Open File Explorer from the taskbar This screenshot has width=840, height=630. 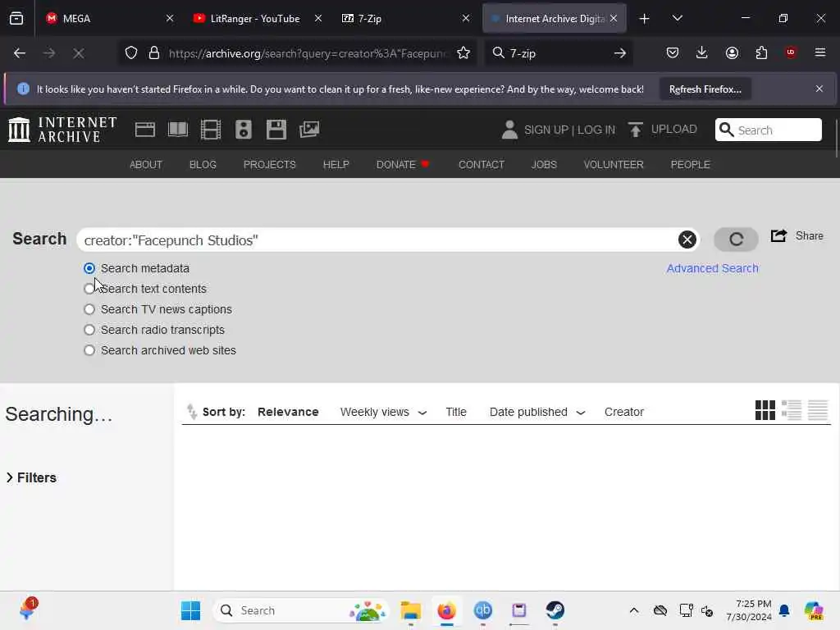[x=410, y=610]
